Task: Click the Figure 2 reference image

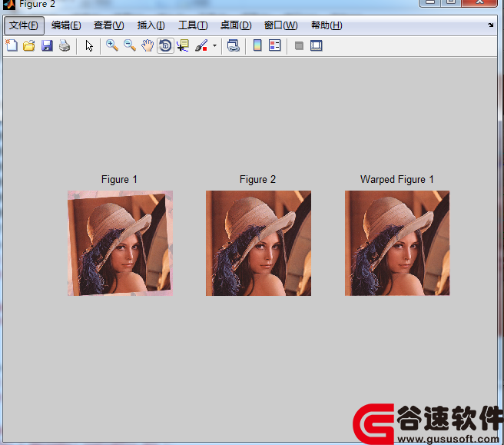Action: click(x=258, y=243)
